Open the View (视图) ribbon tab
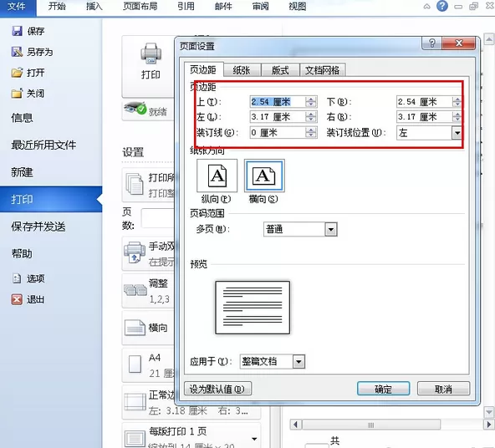This screenshot has height=448, width=495. pos(298,7)
